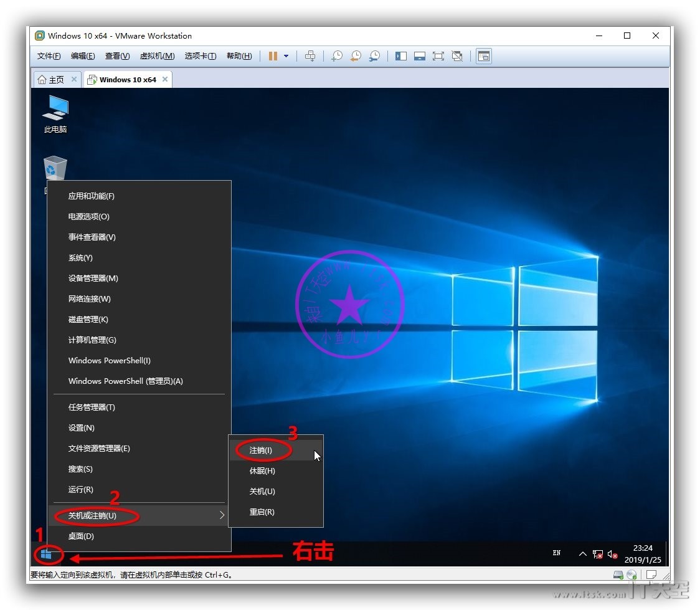The width and height of the screenshot is (700, 610).
Task: Open 任务管理器(T)
Action: click(140, 407)
